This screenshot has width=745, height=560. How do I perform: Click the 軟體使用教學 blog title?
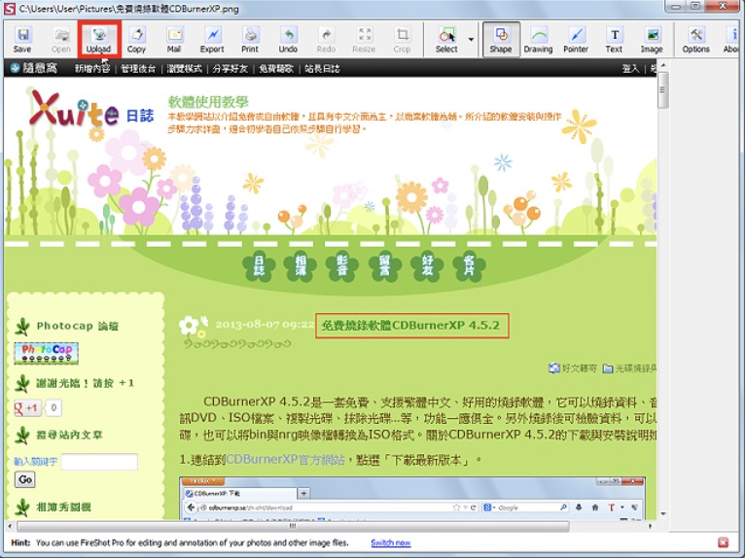208,102
